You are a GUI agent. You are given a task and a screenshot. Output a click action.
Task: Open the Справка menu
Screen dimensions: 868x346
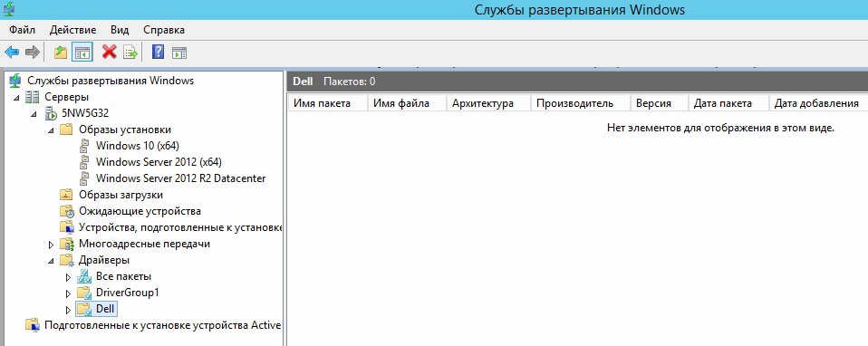tap(164, 30)
